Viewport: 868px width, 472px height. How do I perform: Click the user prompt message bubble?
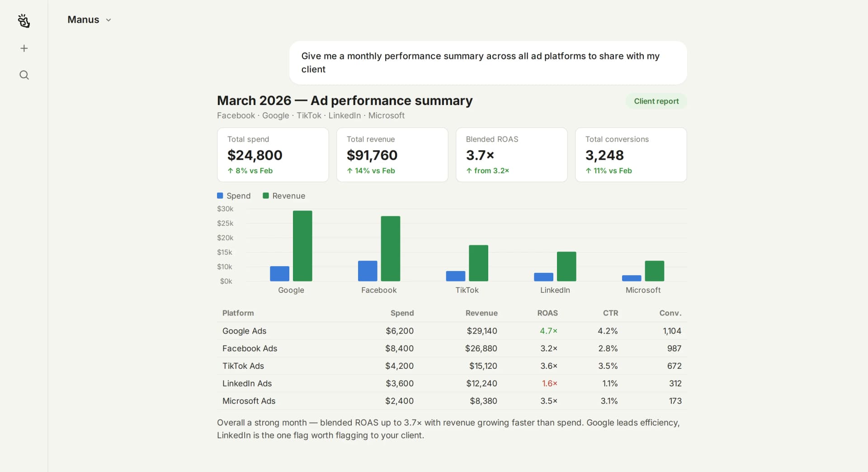488,62
